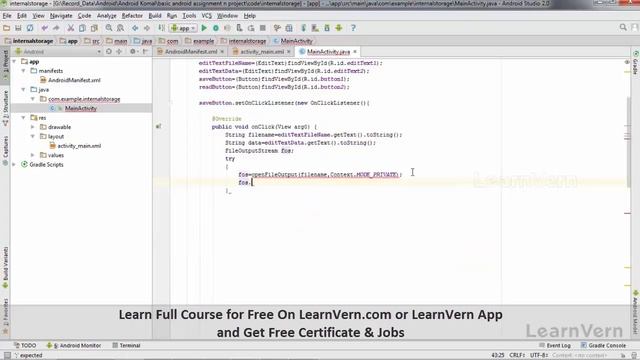The height and width of the screenshot is (360, 640).
Task: Select activity_main.xml in project tree
Action: pos(79,146)
